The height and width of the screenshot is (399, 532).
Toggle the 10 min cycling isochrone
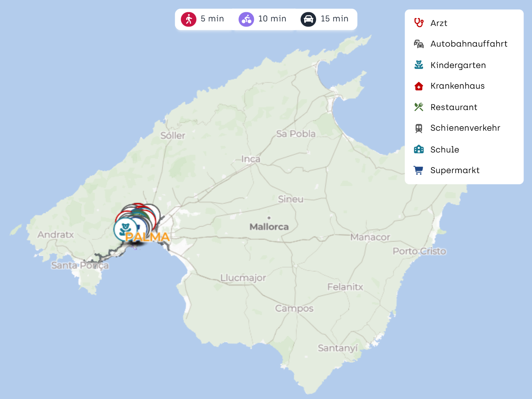[x=263, y=19]
